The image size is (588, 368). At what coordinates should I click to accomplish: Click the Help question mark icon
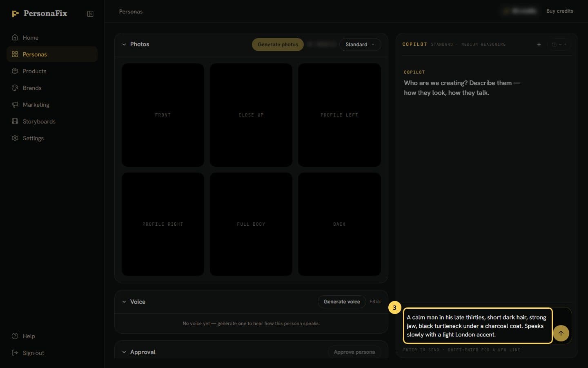tap(15, 336)
